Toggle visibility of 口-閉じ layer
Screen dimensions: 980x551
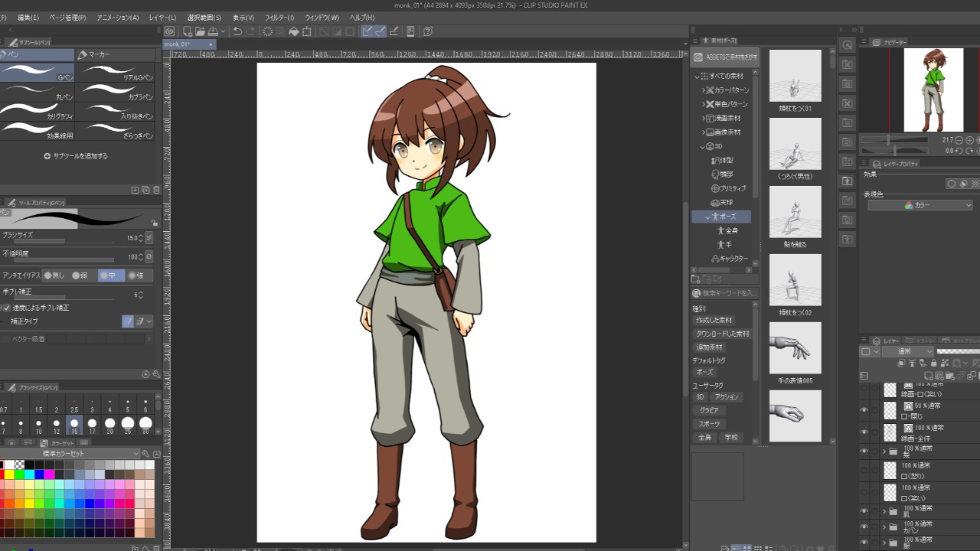tap(864, 411)
